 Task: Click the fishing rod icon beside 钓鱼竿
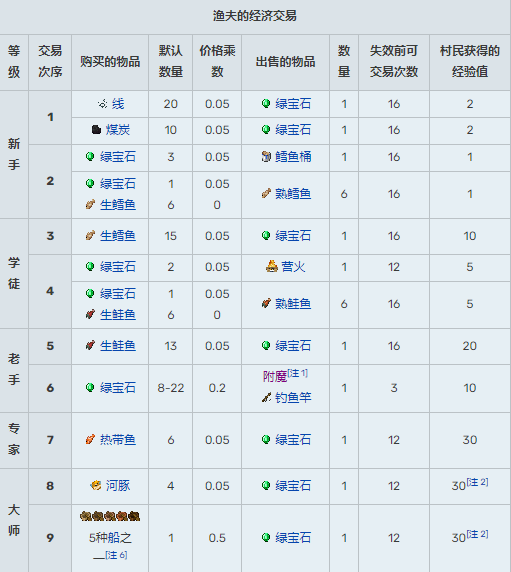[x=266, y=397]
